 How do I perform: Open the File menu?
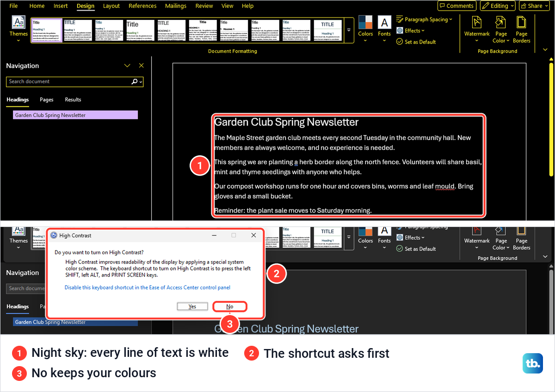[14, 6]
